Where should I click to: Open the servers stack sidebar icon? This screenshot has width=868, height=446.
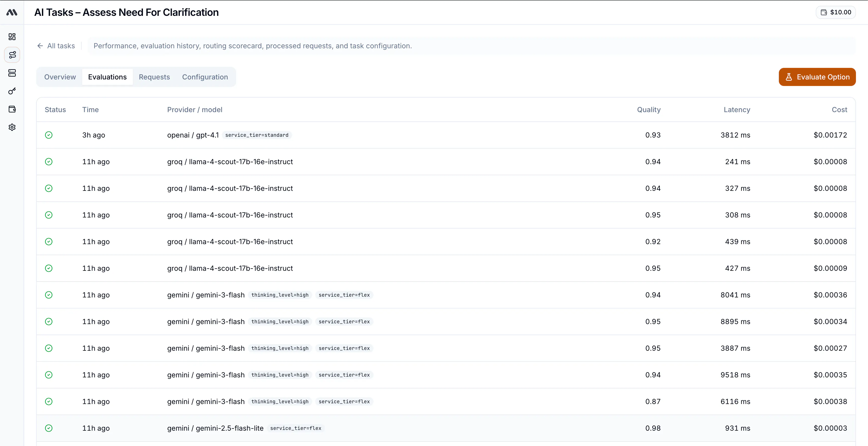pos(12,73)
